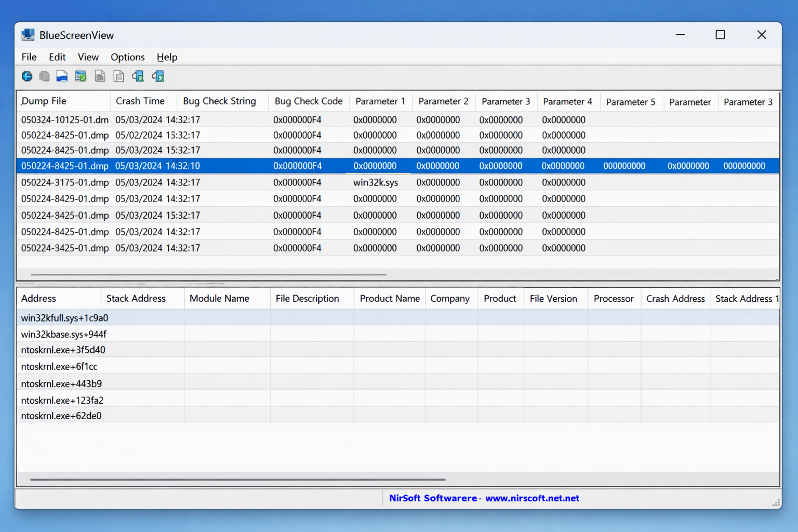This screenshot has height=532, width=798.
Task: Click the left of two Excel export icons
Action: point(138,76)
